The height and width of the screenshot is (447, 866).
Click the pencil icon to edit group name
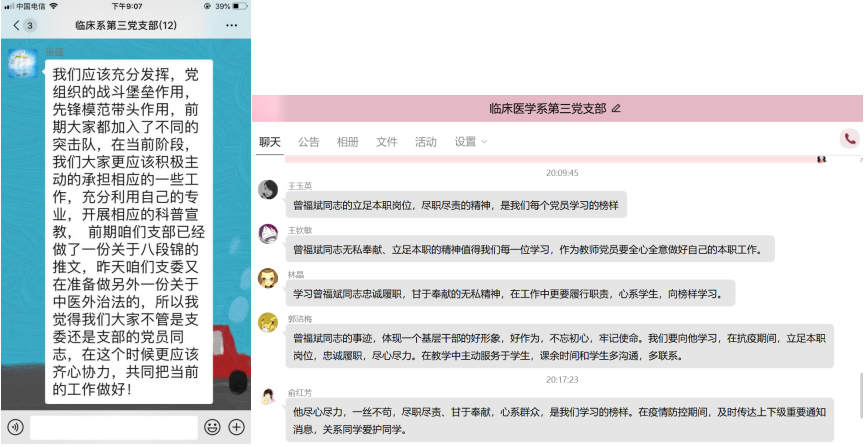[616, 108]
